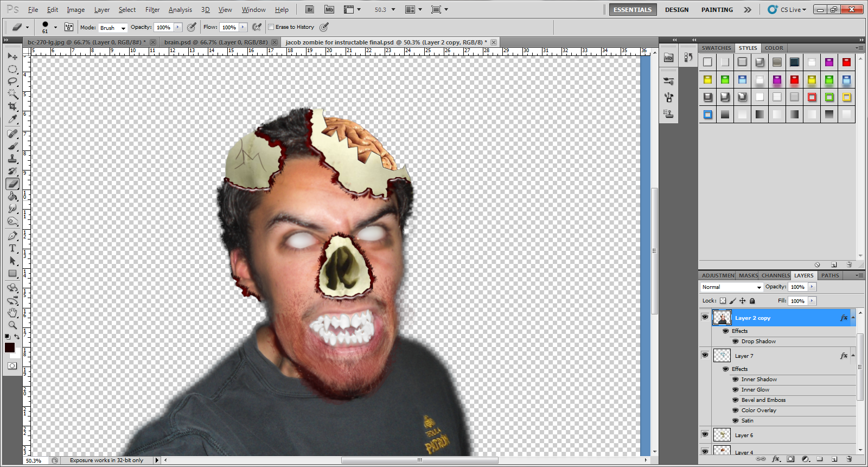
Task: Collapse Layer 2 copy effects list
Action: (853, 318)
